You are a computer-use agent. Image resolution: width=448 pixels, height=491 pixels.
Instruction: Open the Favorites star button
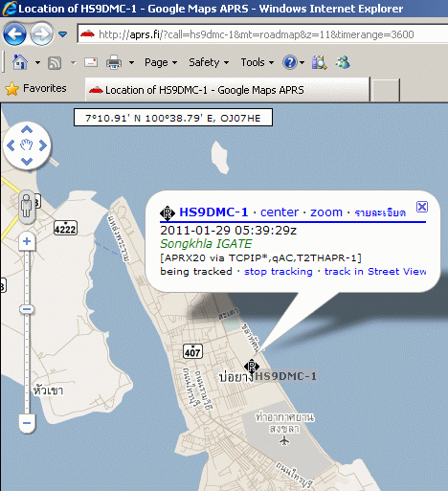tap(35, 88)
